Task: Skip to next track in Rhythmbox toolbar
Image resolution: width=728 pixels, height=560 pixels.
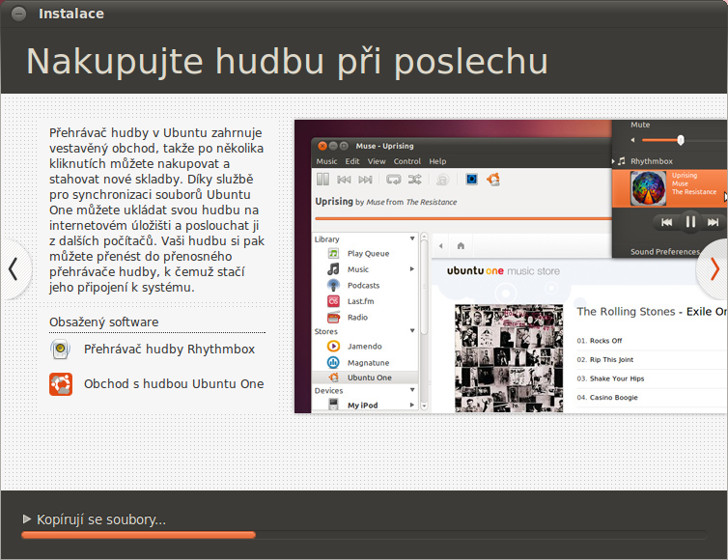Action: point(365,180)
